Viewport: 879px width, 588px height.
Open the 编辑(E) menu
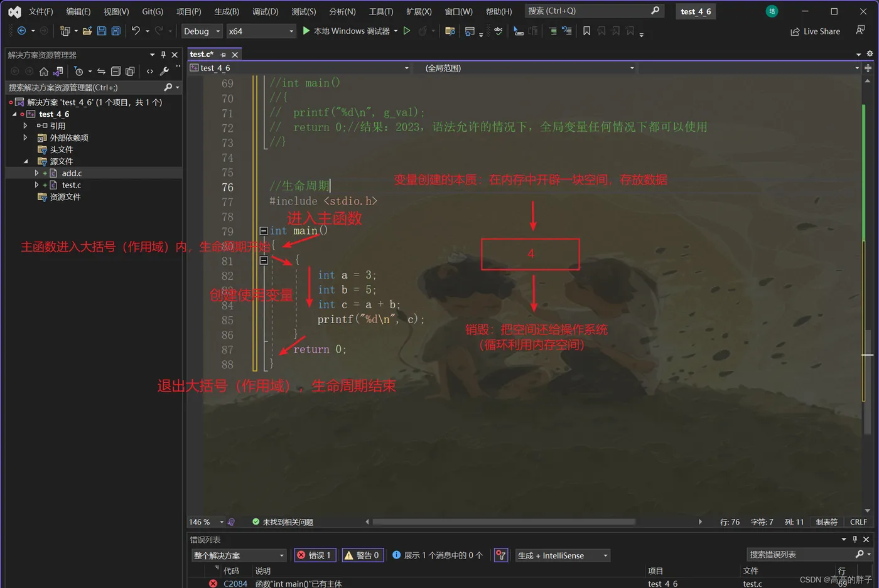point(78,11)
